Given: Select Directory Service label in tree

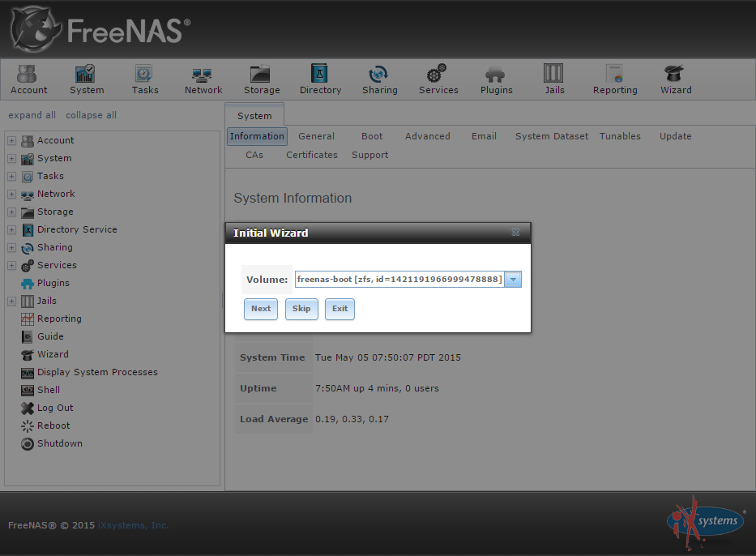Looking at the screenshot, I should [77, 229].
